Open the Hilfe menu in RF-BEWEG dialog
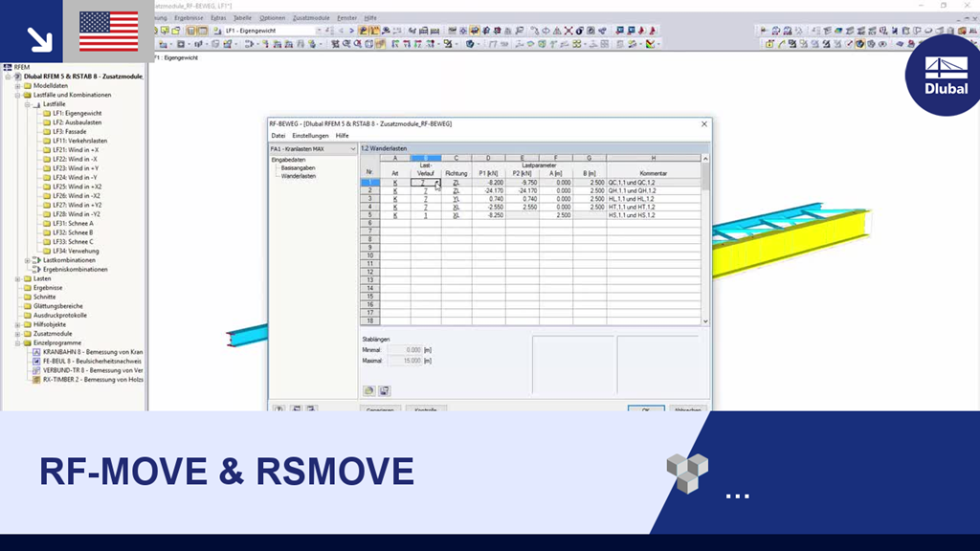 point(342,136)
